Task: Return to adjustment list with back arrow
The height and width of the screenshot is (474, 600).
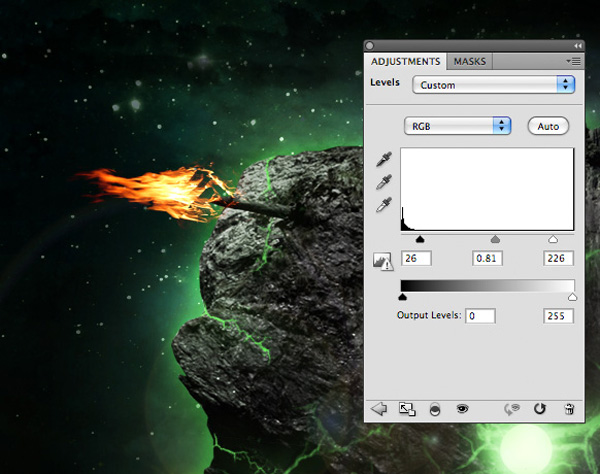Action: click(379, 409)
